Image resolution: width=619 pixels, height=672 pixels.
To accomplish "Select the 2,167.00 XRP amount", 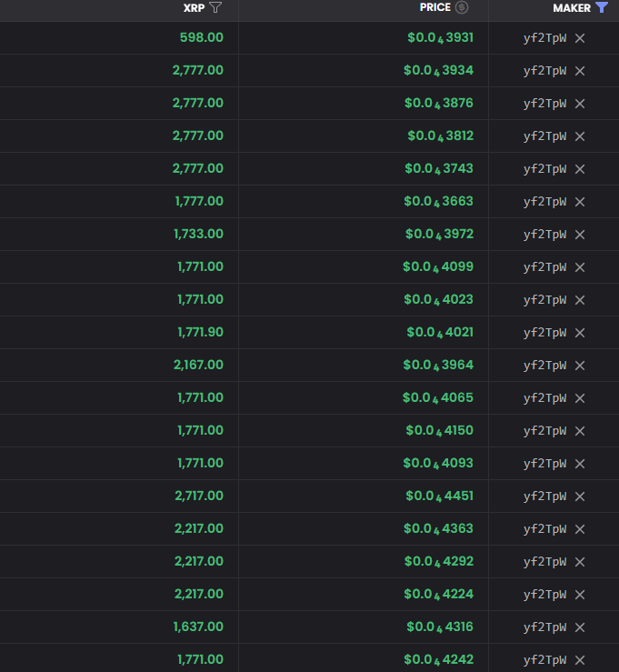I will (198, 365).
